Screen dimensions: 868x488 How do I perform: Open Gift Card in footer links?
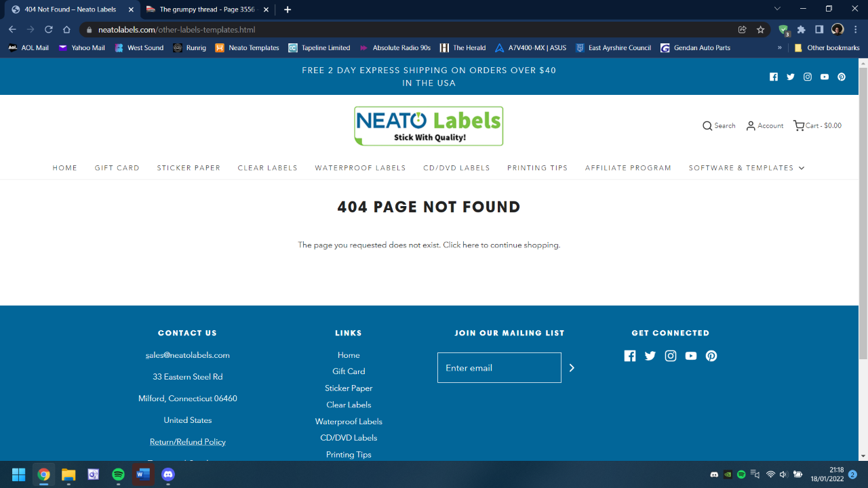pos(349,371)
